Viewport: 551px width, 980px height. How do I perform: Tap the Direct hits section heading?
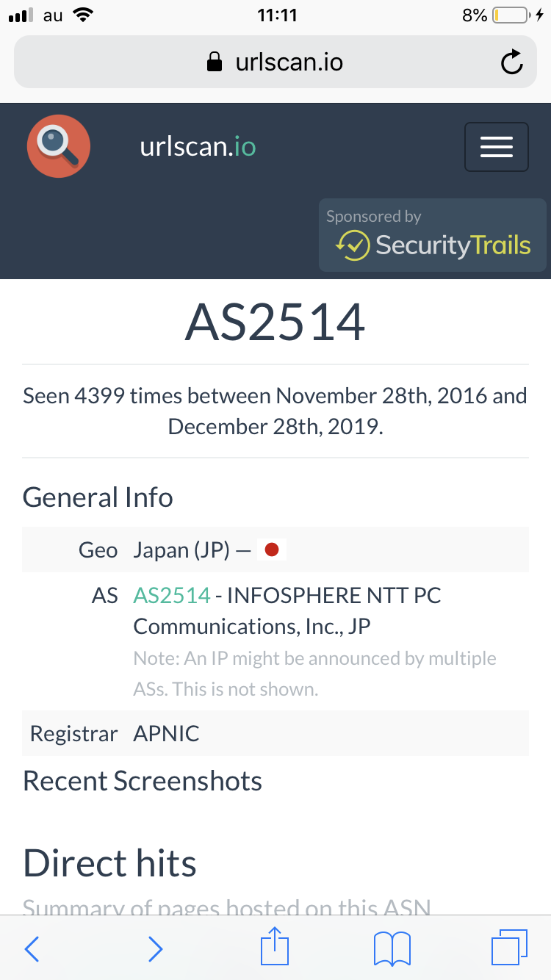click(x=110, y=863)
